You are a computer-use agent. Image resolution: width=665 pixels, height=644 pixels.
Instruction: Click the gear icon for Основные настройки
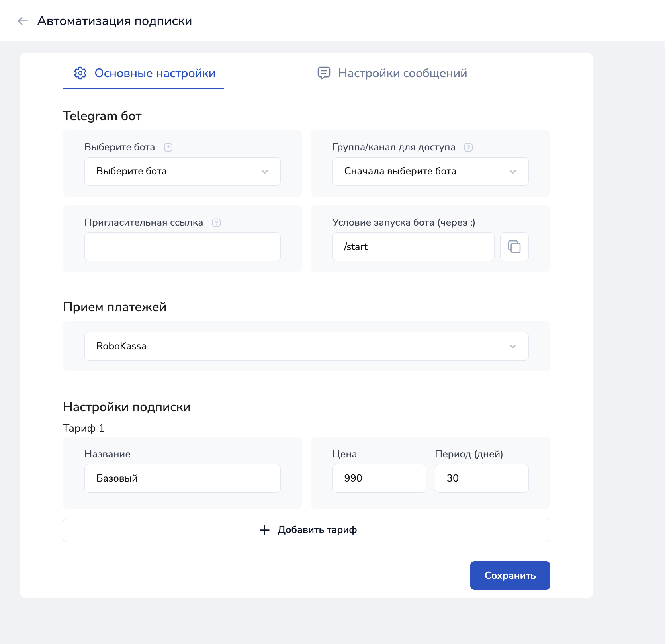click(80, 73)
